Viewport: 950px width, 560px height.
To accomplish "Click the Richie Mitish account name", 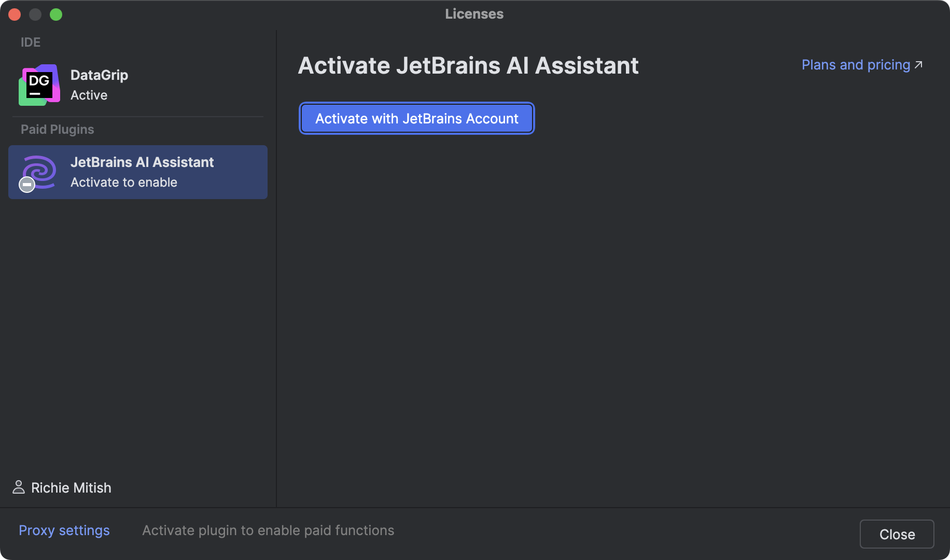I will coord(71,487).
